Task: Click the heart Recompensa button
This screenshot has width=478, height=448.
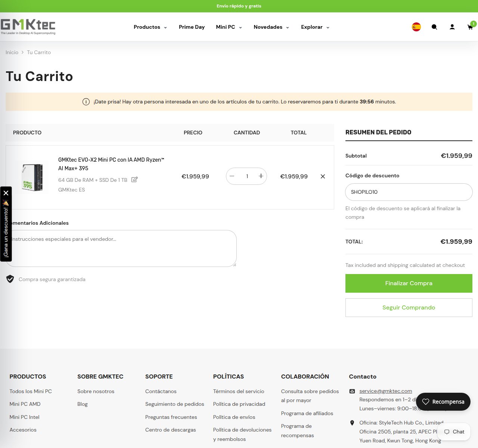Action: [x=443, y=402]
